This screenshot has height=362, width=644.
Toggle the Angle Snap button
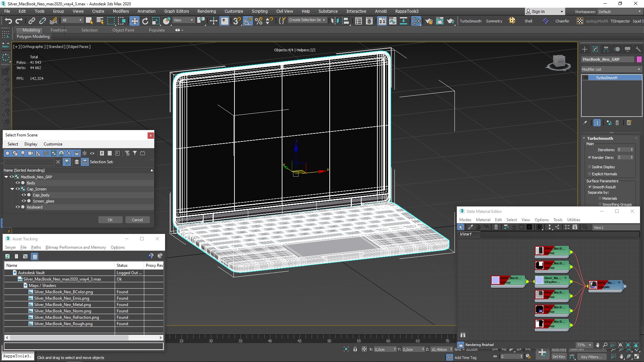(248, 21)
